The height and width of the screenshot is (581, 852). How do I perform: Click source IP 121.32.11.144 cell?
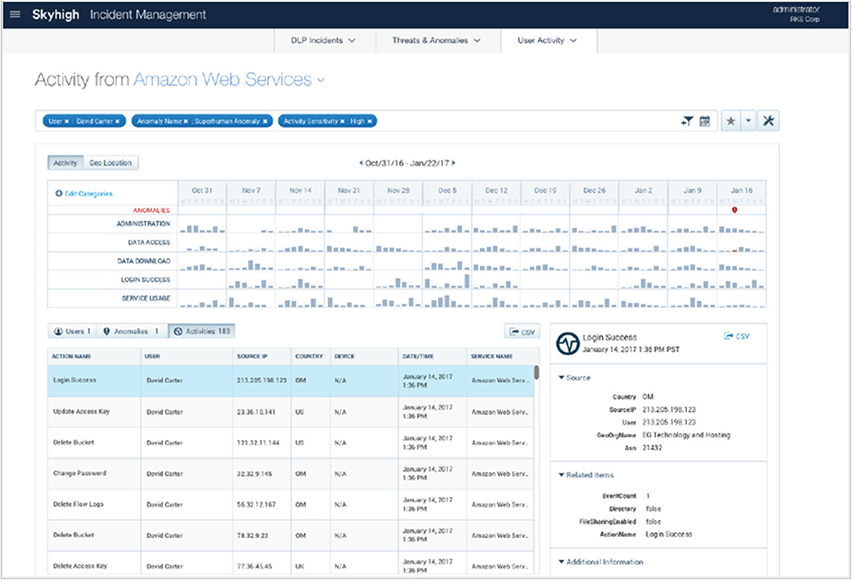[x=258, y=443]
